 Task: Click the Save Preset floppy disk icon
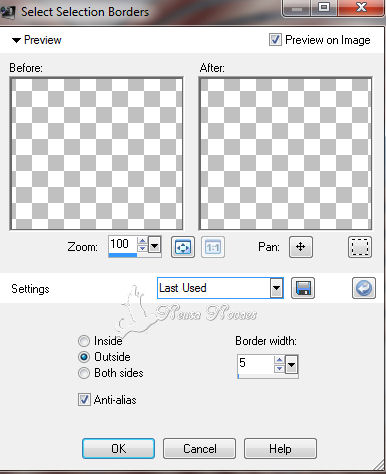(303, 288)
